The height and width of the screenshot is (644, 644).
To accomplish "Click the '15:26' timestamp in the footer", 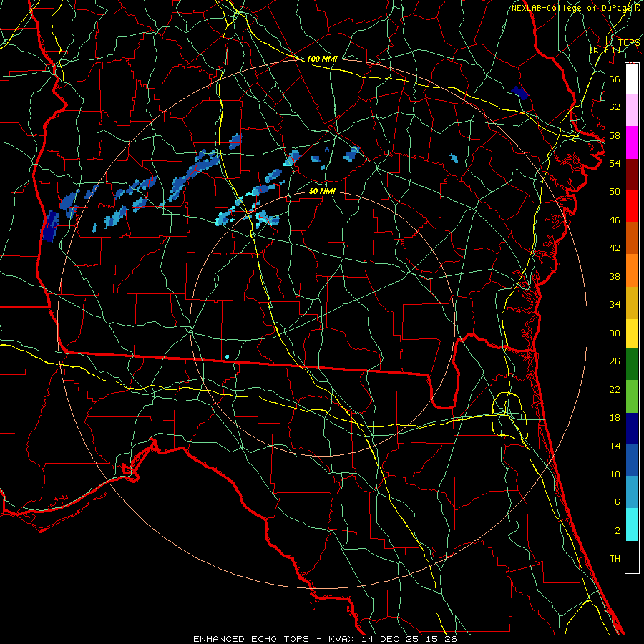I will click(440, 639).
